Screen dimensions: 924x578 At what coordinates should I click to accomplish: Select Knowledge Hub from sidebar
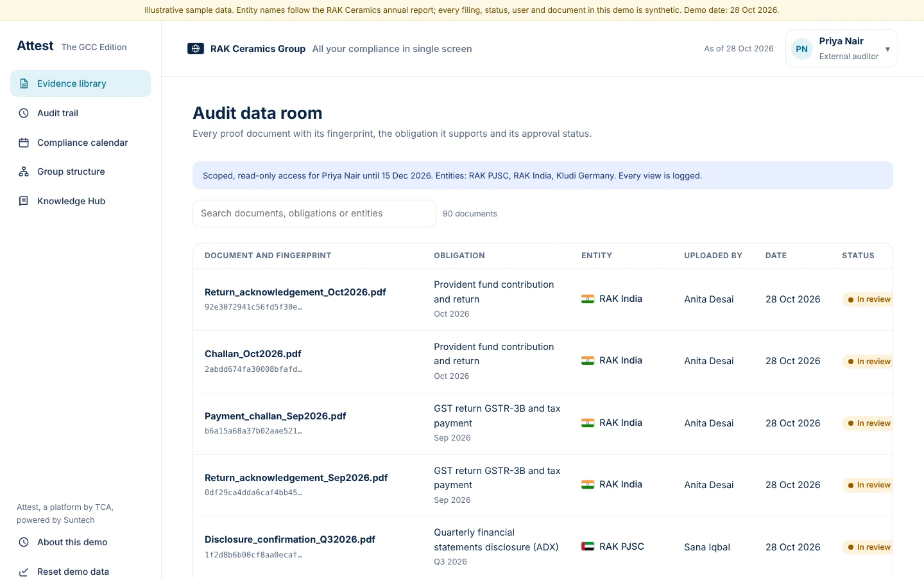[81, 201]
